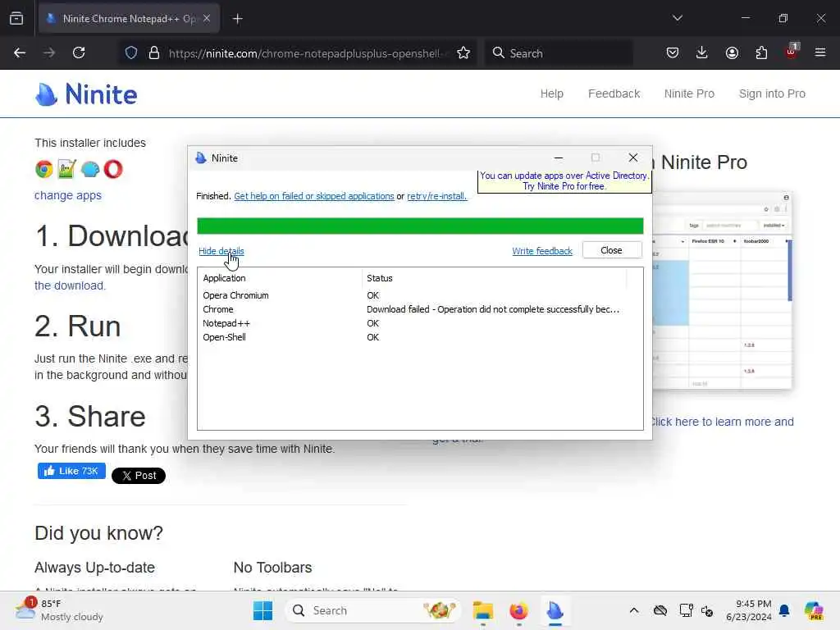Open the weather widget on the taskbar
Viewport: 840px width, 630px height.
tap(59, 610)
